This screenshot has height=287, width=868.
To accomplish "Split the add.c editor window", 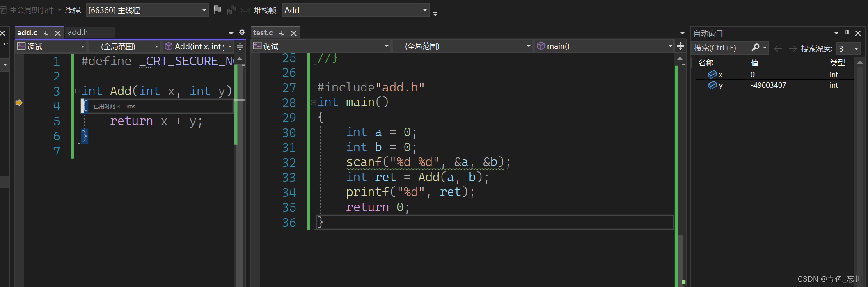I will [240, 46].
